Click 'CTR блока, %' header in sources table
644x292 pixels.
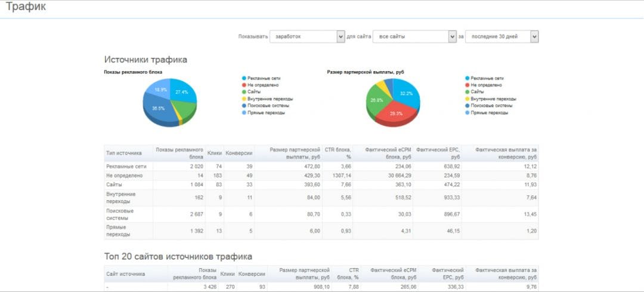(337, 153)
